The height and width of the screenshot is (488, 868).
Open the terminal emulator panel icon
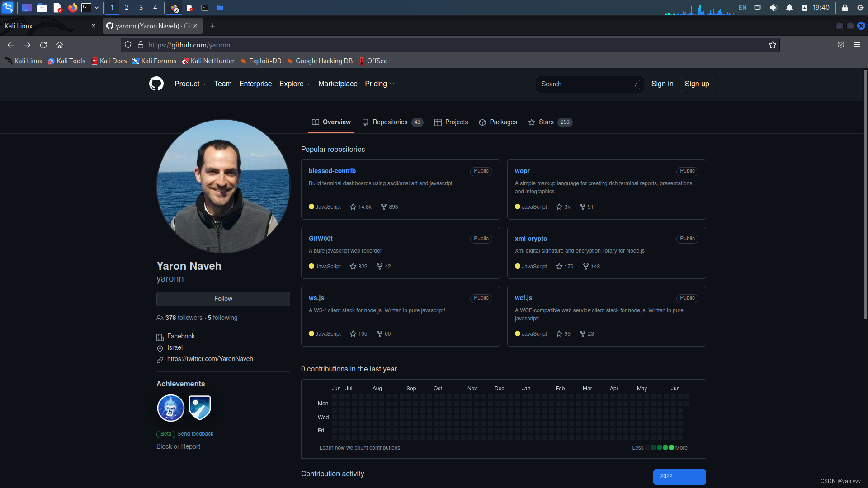coord(86,7)
